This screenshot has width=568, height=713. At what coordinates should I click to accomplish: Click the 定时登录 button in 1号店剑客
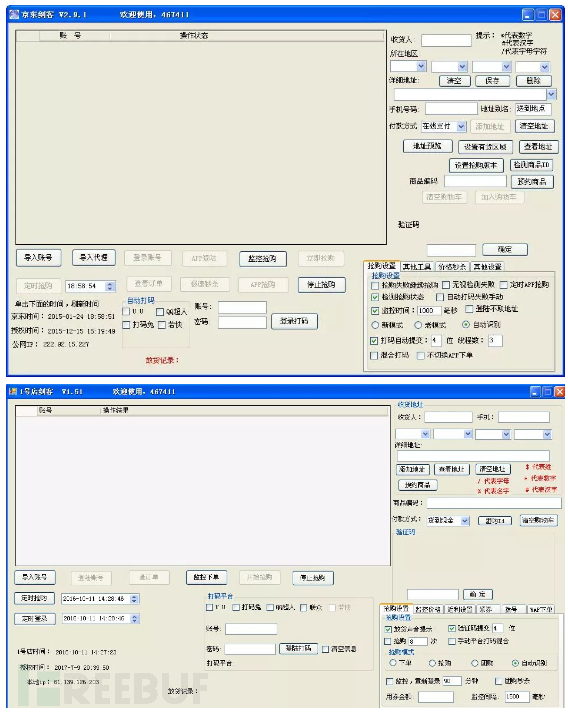click(x=35, y=618)
